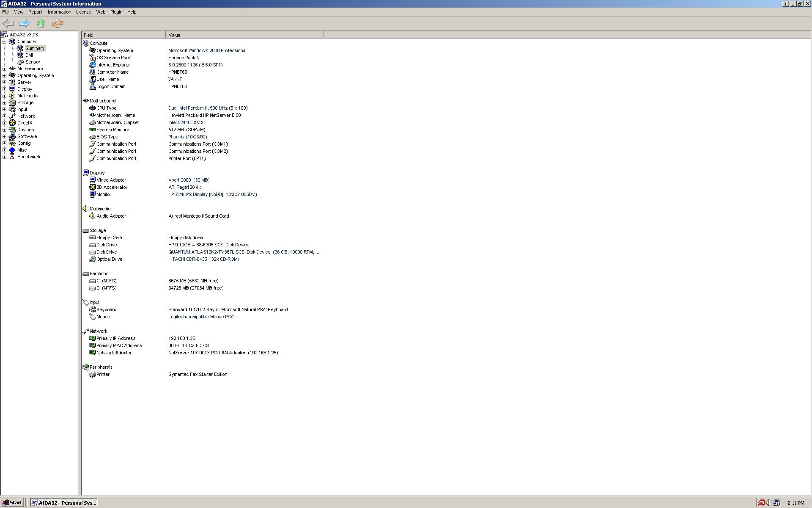812x508 pixels.
Task: Select the AIDA32 v3.93 root item
Action: pyautogui.click(x=24, y=35)
